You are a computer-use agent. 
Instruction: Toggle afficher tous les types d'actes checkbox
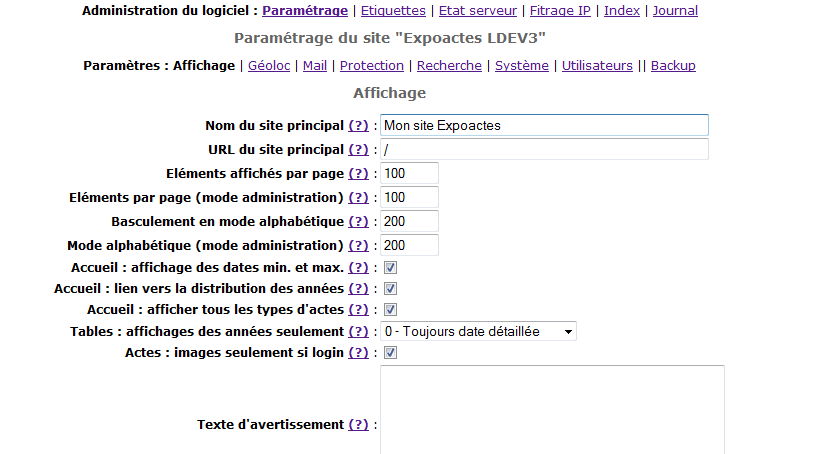click(391, 310)
